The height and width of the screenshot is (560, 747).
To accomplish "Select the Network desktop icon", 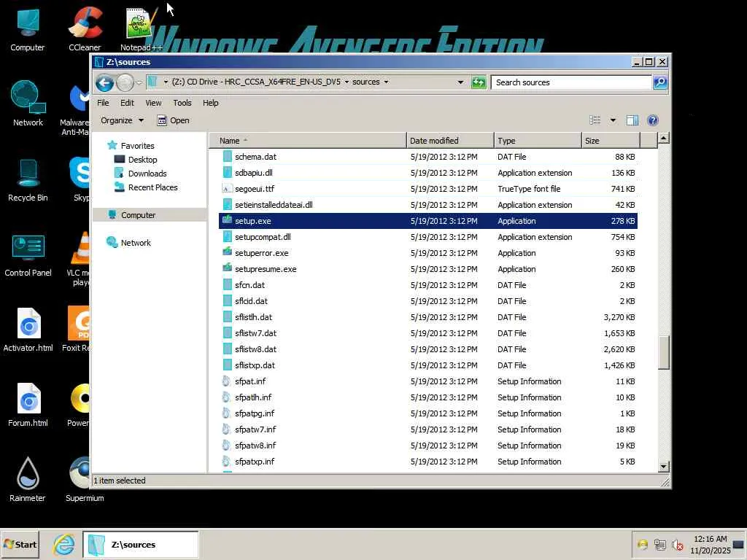I will coord(28,104).
